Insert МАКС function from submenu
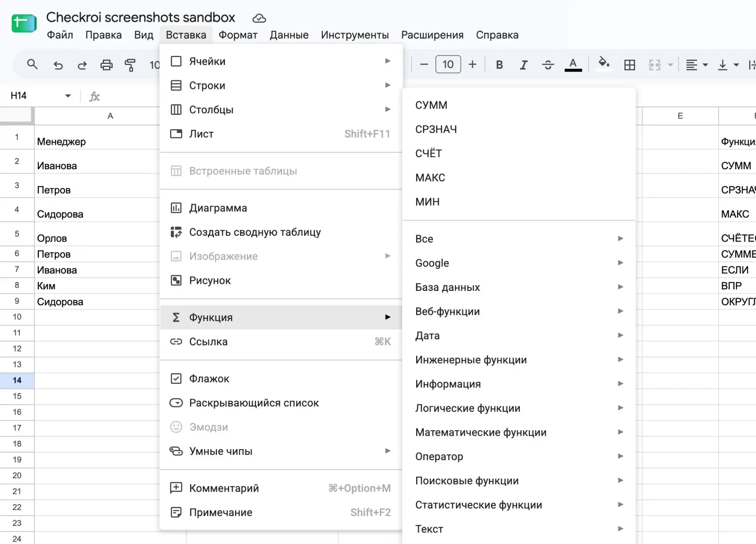Screen dimensions: 756x544 519,178
